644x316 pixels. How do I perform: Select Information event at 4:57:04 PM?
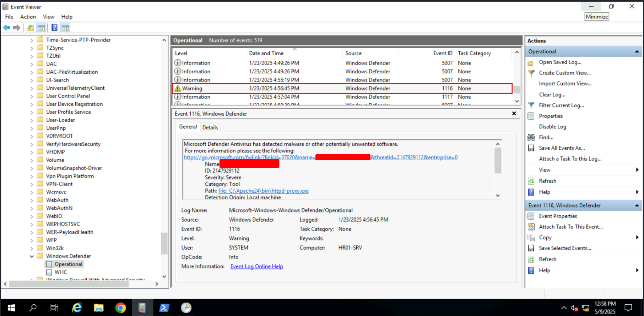[x=342, y=97]
